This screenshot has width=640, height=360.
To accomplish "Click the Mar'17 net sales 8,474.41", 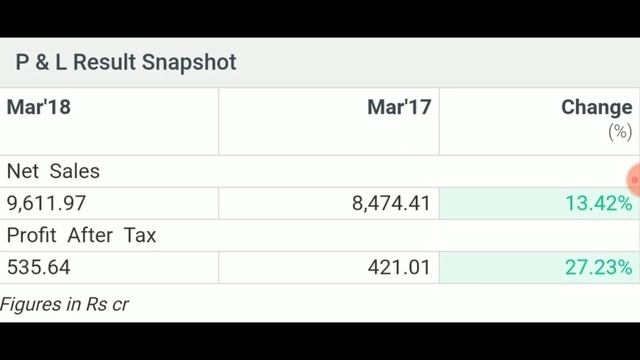I will (x=391, y=203).
